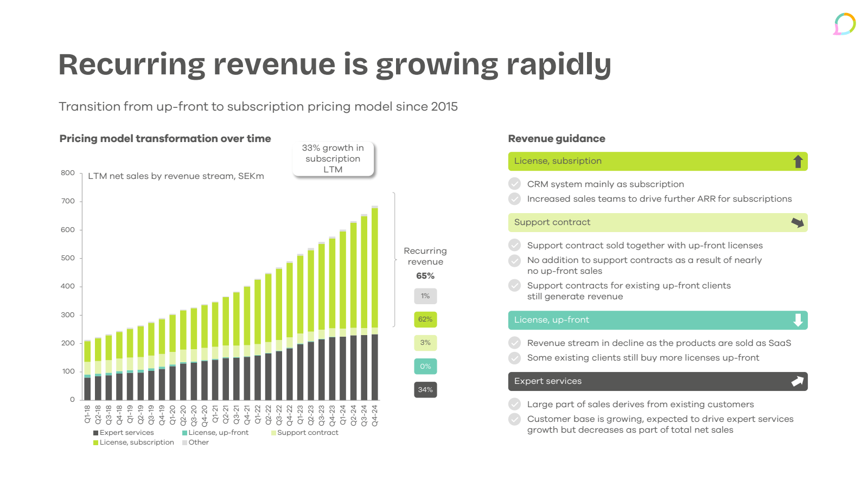This screenshot has width=868, height=488.
Task: Click Pricing model transformation over time heading
Action: click(x=165, y=138)
